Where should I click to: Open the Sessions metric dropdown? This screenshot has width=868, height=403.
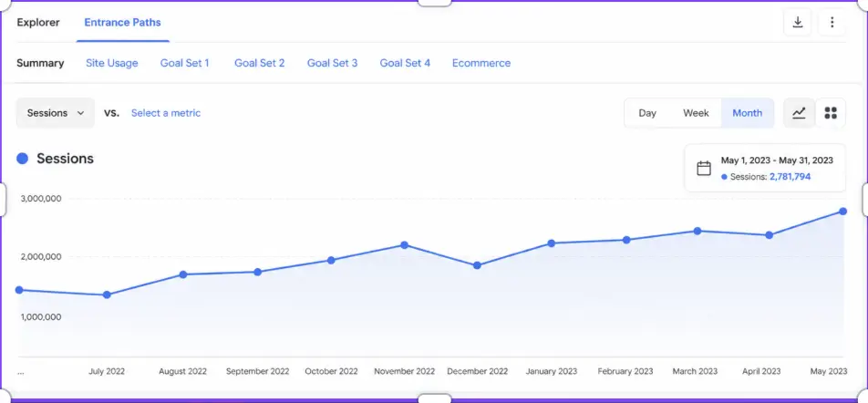56,113
